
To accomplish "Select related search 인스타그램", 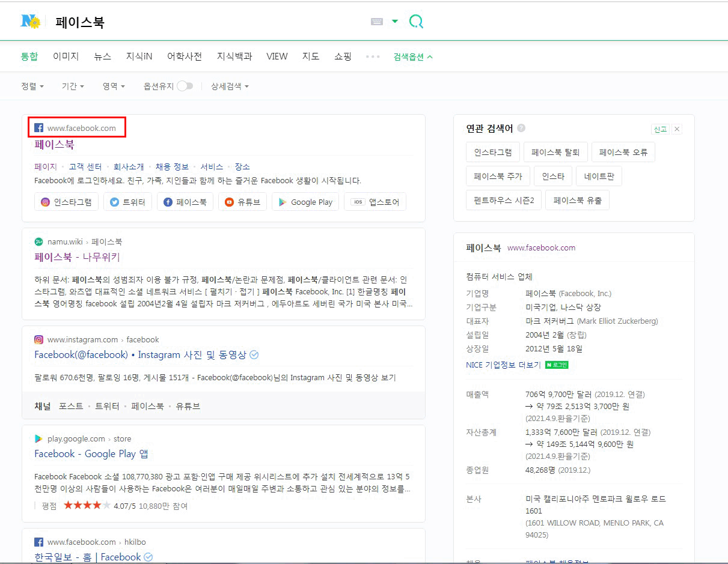I will 493,153.
